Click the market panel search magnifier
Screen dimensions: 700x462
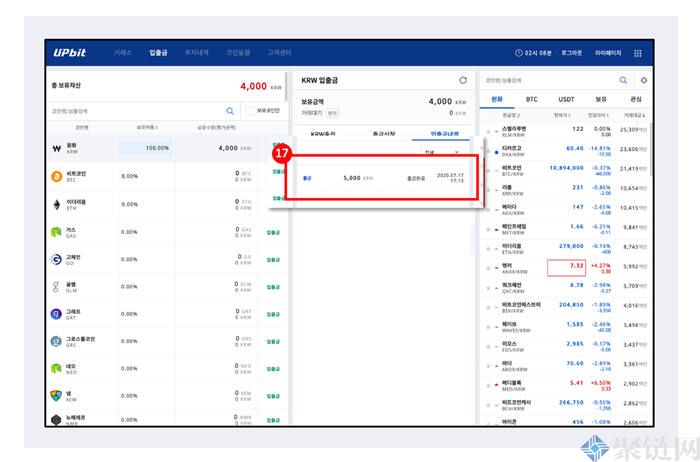624,80
